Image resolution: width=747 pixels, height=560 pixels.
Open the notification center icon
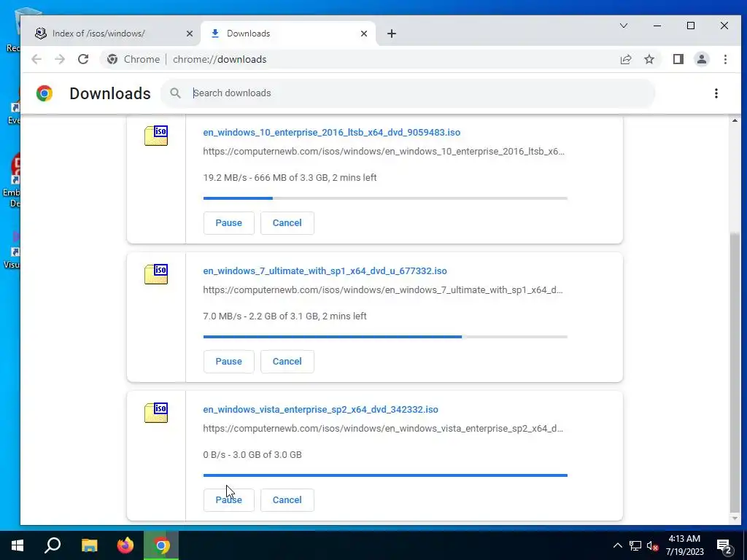tap(724, 546)
